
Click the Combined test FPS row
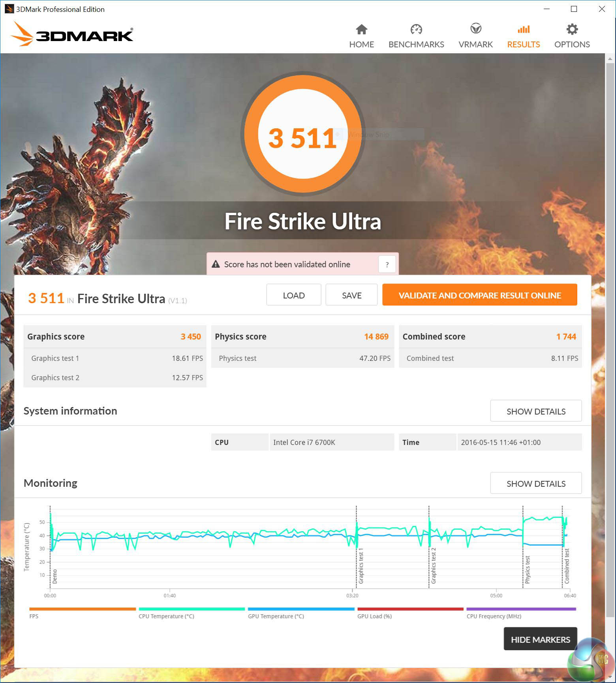pos(490,358)
